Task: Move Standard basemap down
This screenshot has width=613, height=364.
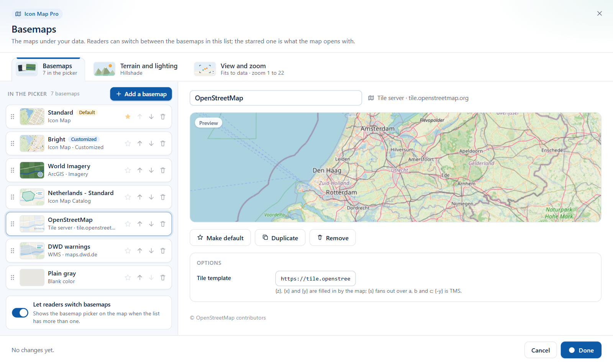Action: (x=151, y=116)
